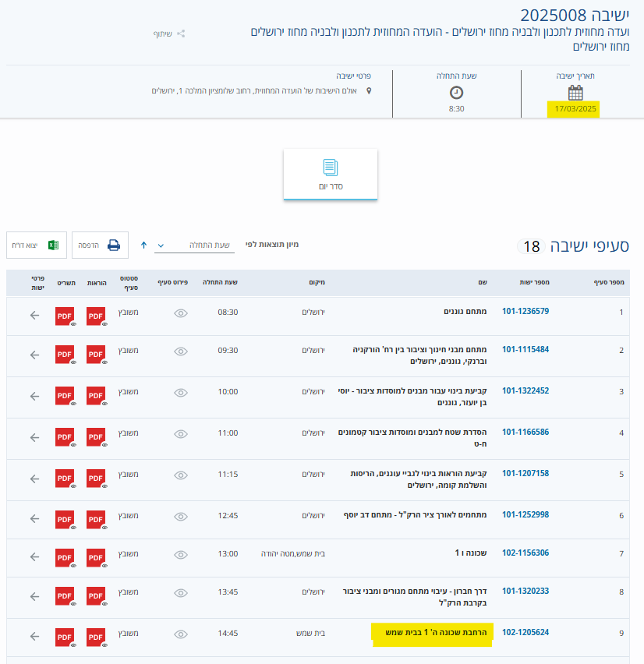
Task: Click the מספר ישות column header
Action: [x=534, y=282]
